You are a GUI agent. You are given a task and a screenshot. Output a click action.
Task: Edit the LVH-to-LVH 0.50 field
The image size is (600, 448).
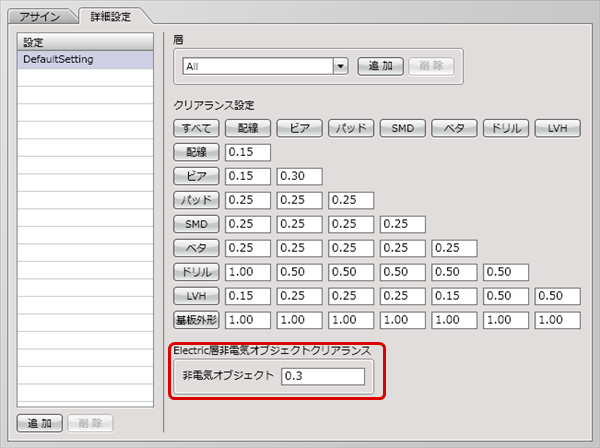coord(558,296)
